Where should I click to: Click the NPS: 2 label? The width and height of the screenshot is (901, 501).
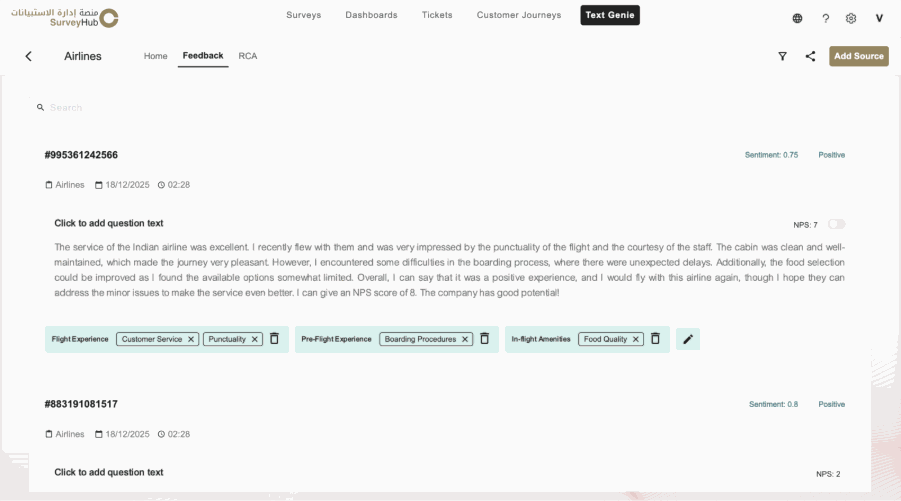point(828,474)
